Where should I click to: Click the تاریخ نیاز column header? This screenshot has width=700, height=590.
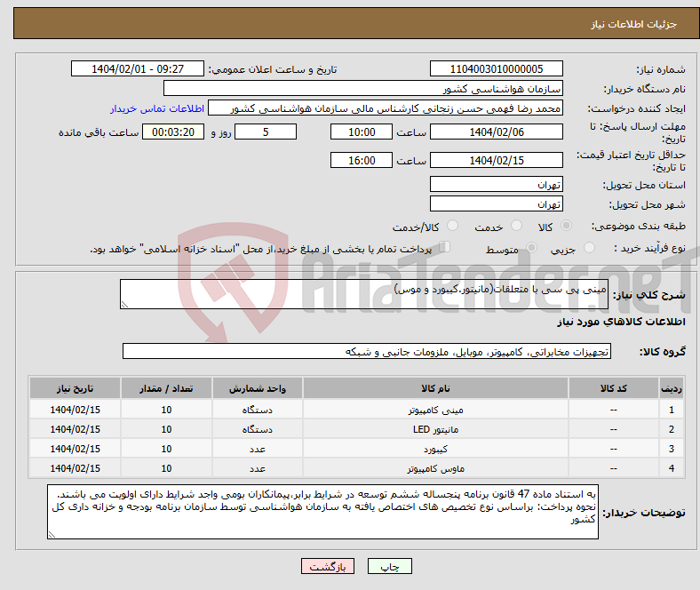click(75, 388)
